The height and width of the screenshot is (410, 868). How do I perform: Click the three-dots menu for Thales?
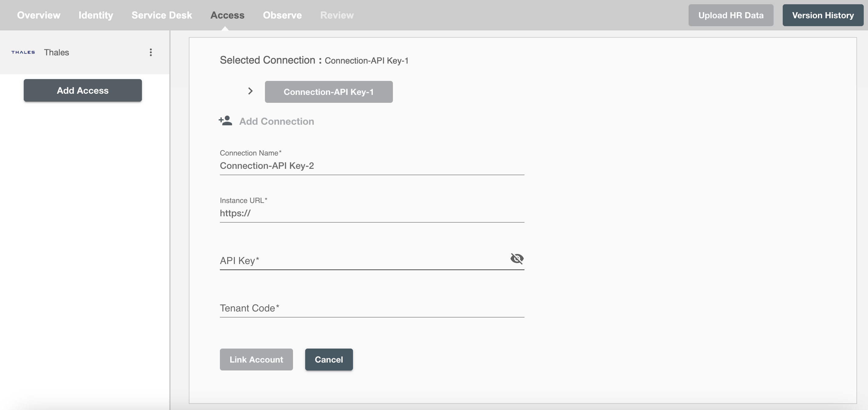(x=150, y=52)
